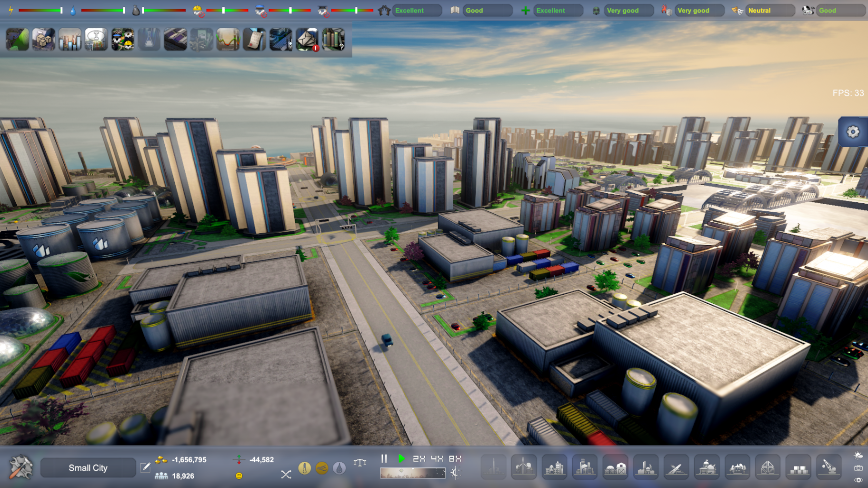Open the help books library icon
The image size is (868, 488).
tap(333, 39)
